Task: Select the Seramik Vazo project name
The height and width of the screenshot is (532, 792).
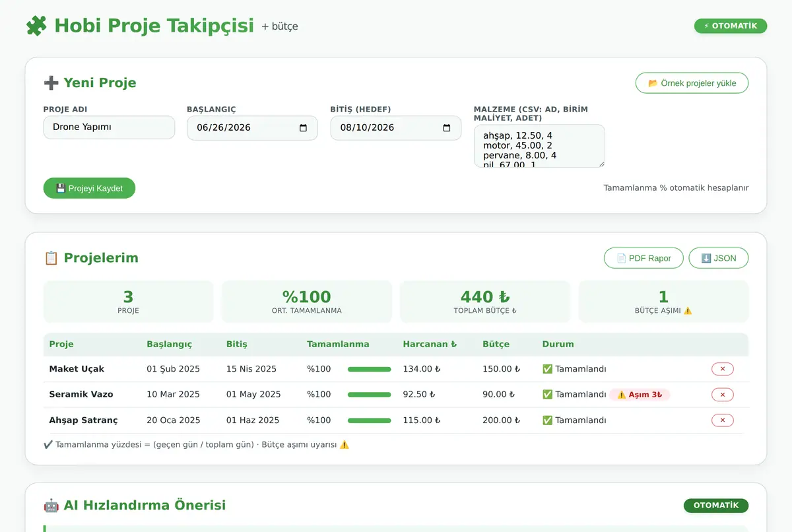Action: tap(81, 395)
